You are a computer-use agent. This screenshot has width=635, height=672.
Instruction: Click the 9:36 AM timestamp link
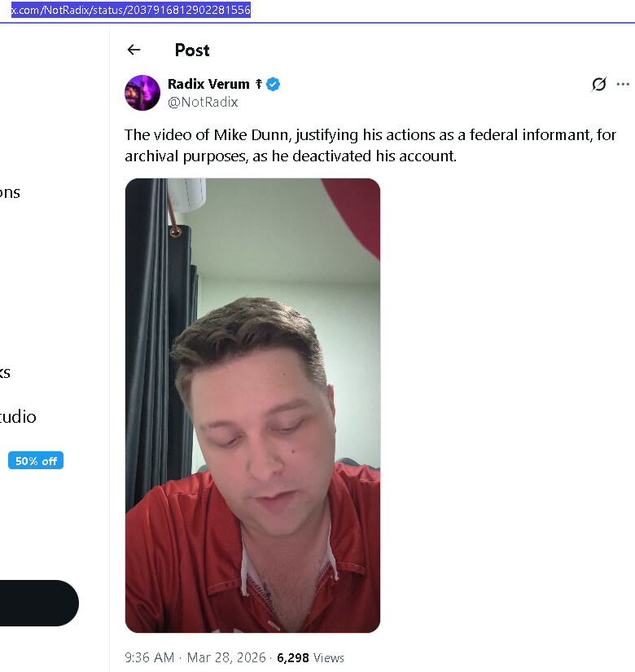[x=149, y=657]
